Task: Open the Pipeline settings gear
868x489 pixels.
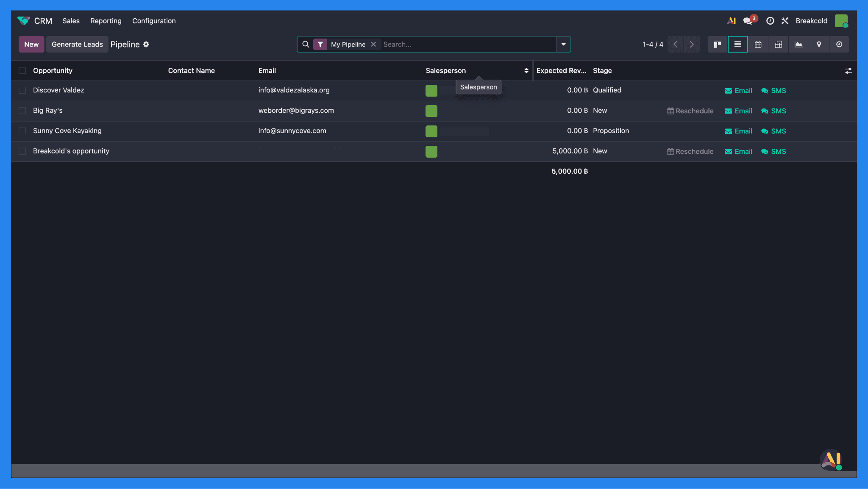Action: (146, 44)
